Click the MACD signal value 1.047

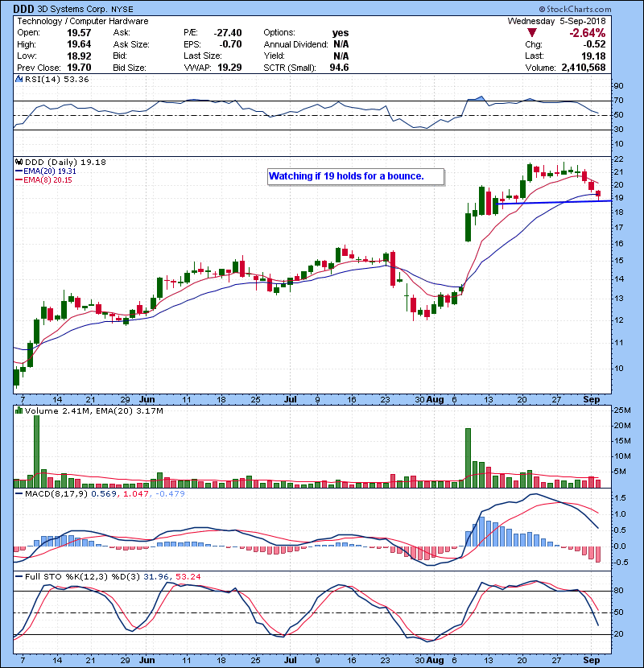click(x=136, y=494)
